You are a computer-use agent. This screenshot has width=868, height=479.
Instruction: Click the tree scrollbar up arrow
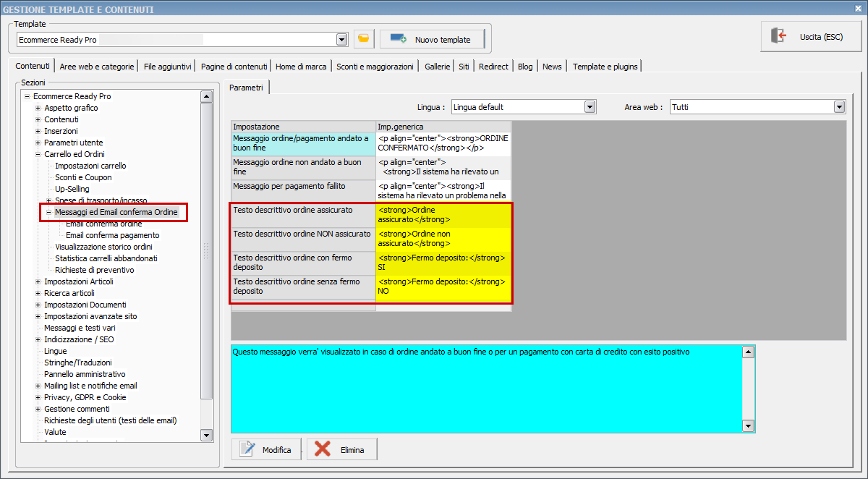click(206, 96)
